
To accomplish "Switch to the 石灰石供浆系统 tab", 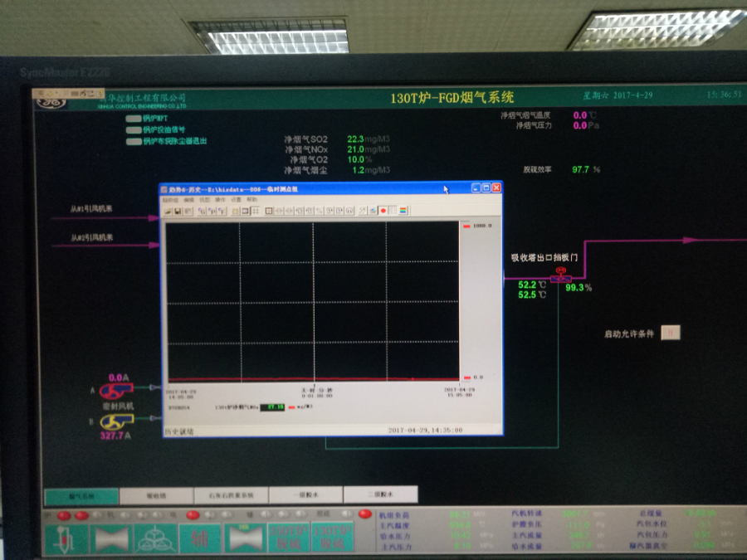I will pos(231,495).
